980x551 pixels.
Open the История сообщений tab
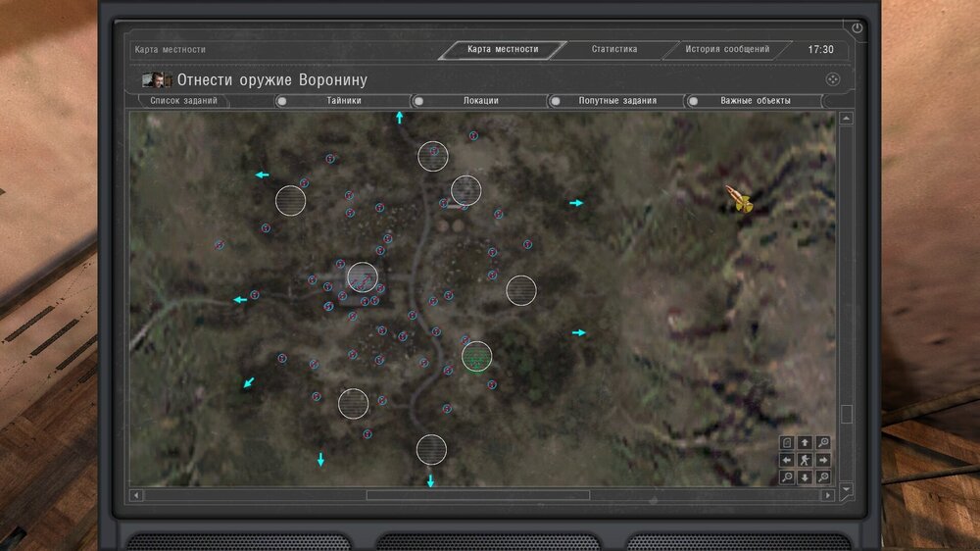click(727, 49)
